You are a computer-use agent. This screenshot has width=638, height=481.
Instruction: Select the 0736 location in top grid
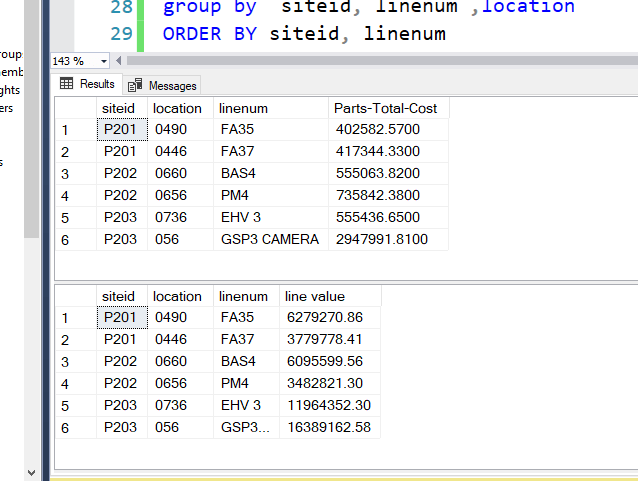pos(171,217)
